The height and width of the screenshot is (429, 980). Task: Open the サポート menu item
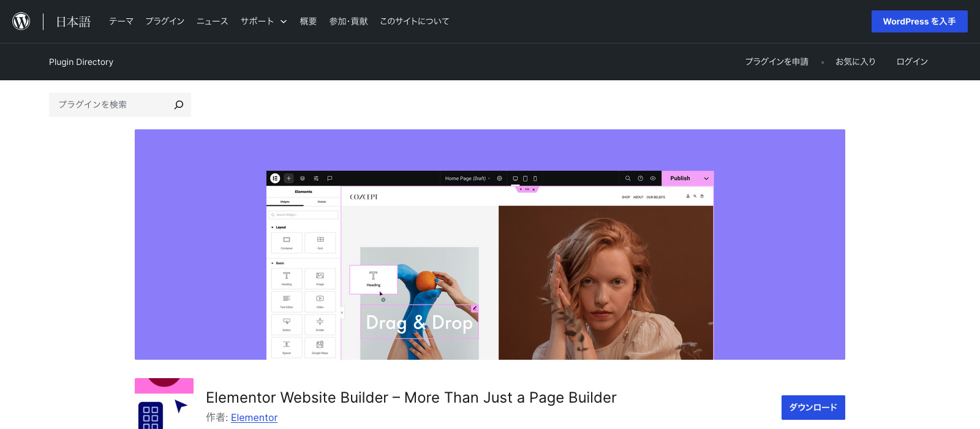coord(257,21)
